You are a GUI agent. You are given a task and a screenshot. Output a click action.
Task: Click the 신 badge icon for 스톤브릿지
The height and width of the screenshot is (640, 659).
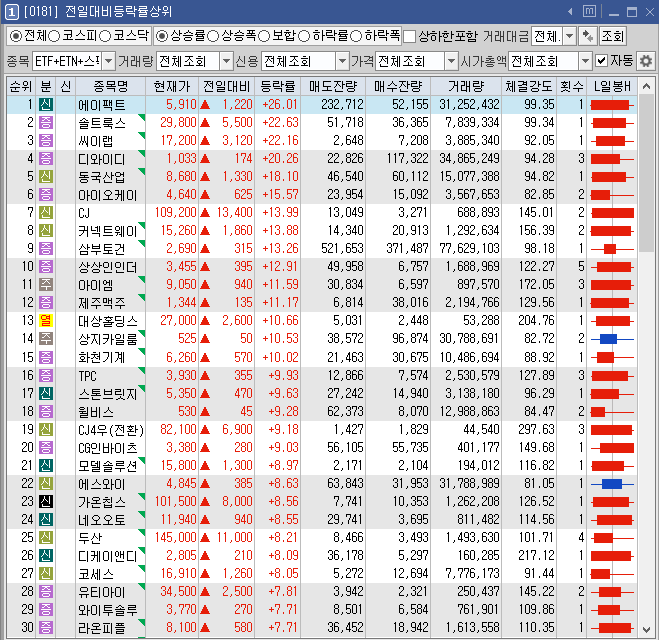(x=46, y=393)
